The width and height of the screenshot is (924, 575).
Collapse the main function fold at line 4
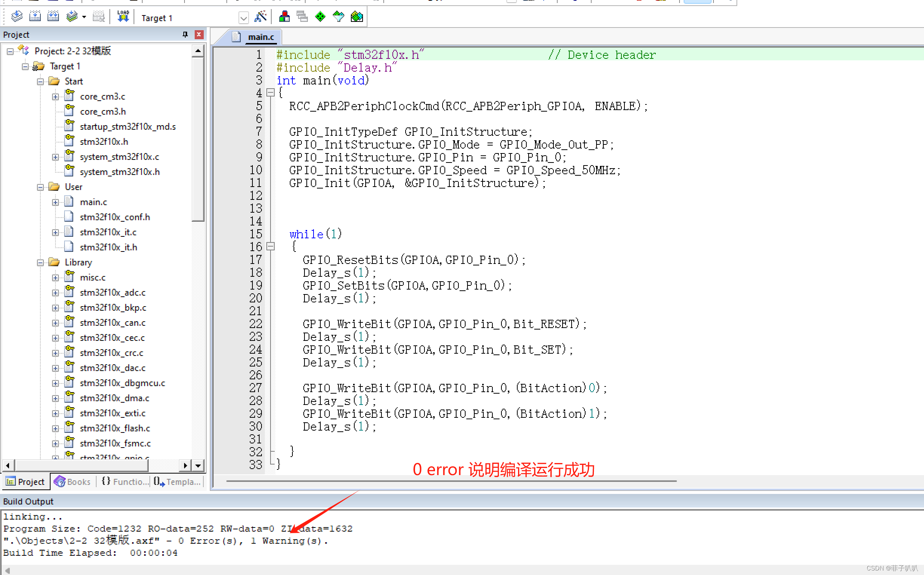tap(271, 92)
